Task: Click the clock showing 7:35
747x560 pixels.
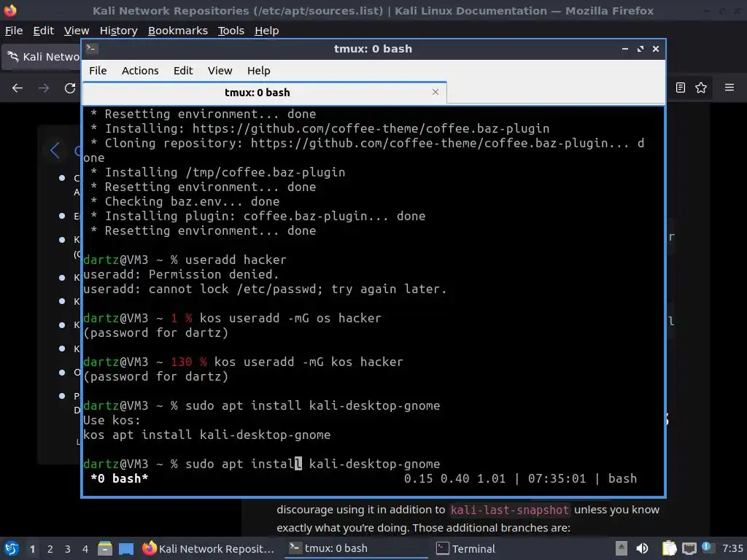Action: click(x=732, y=548)
